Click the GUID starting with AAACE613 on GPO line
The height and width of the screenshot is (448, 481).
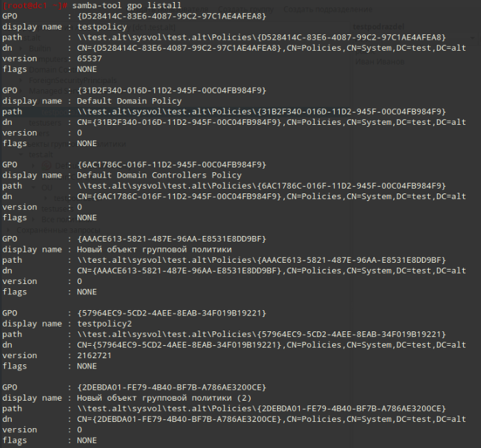(172, 239)
